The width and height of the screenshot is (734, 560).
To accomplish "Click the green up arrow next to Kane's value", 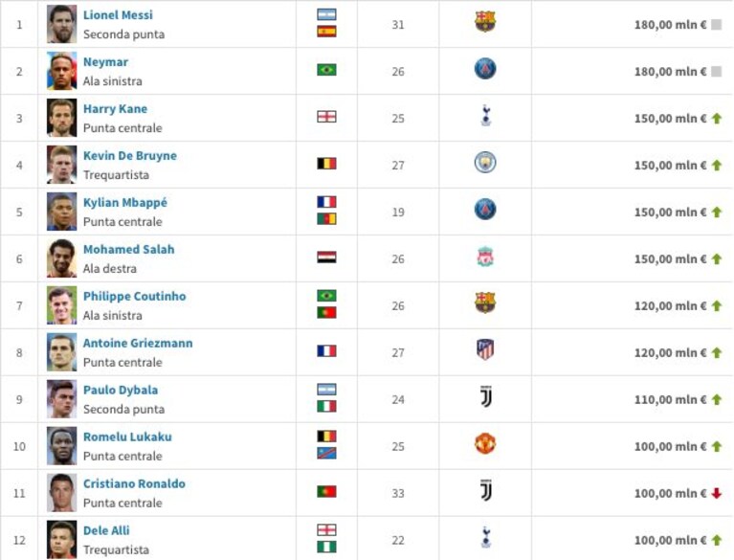I will [716, 118].
